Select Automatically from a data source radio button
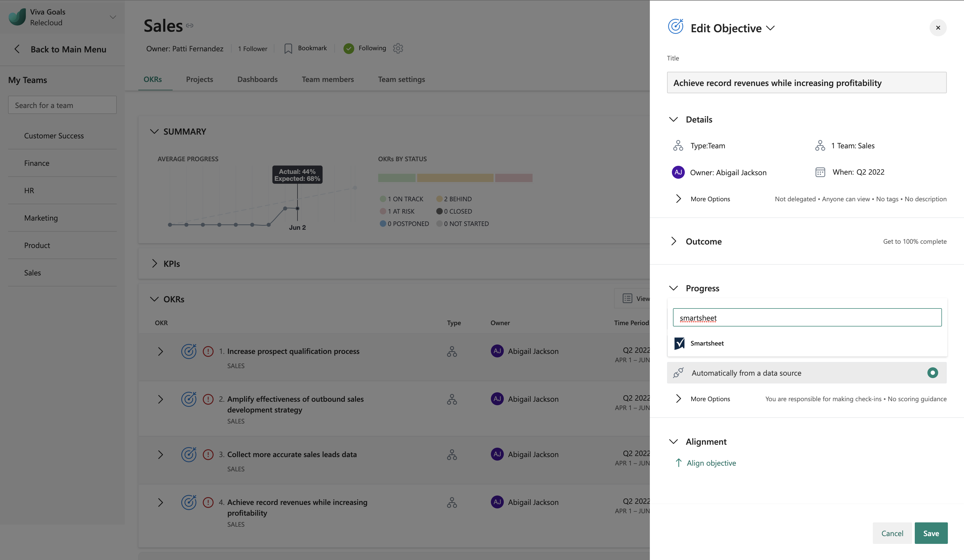Viewport: 964px width, 560px height. tap(932, 373)
